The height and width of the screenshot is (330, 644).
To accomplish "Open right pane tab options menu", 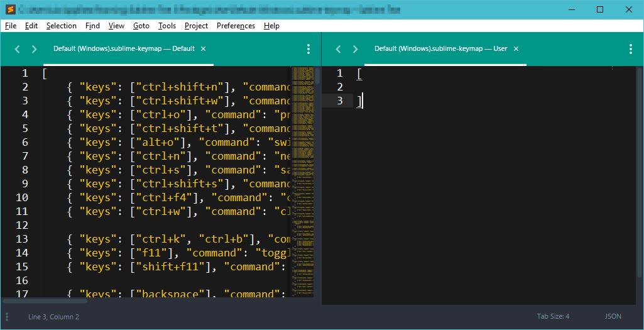I will (630, 49).
